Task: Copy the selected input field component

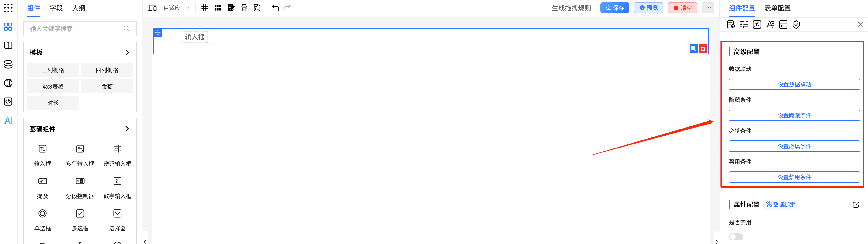Action: 693,49
